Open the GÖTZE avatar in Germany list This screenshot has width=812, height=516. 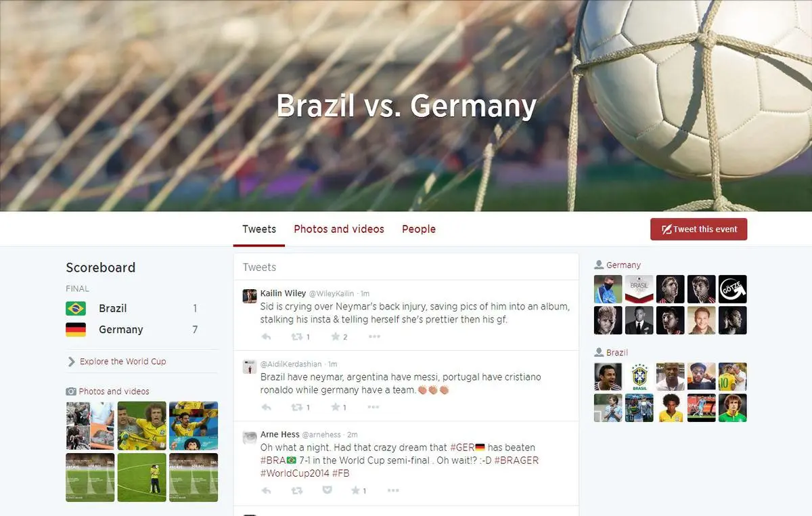733,289
